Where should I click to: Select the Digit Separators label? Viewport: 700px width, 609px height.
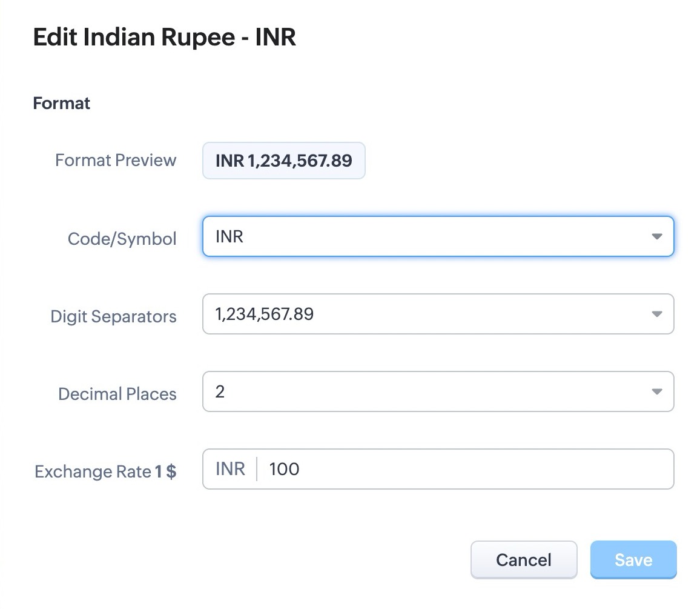click(x=113, y=316)
